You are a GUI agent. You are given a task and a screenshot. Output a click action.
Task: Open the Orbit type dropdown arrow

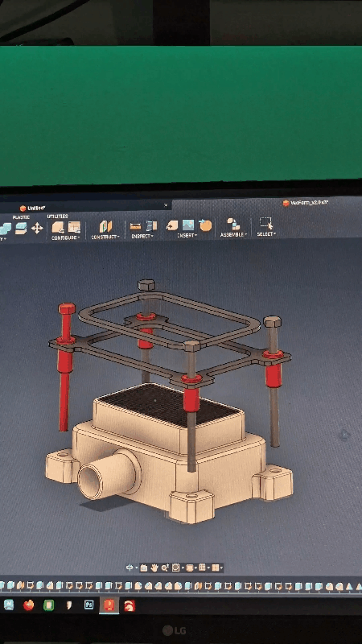[136, 568]
